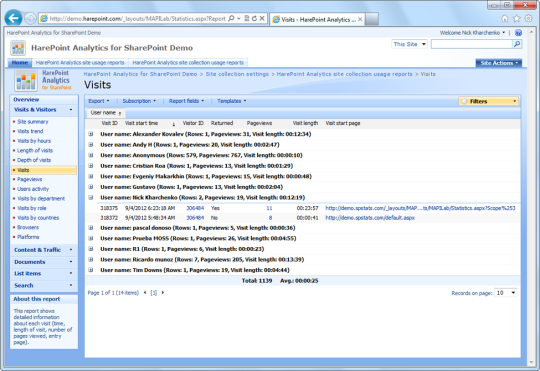This screenshot has width=540, height=371.
Task: Go to next page arrow in pager
Action: click(163, 292)
